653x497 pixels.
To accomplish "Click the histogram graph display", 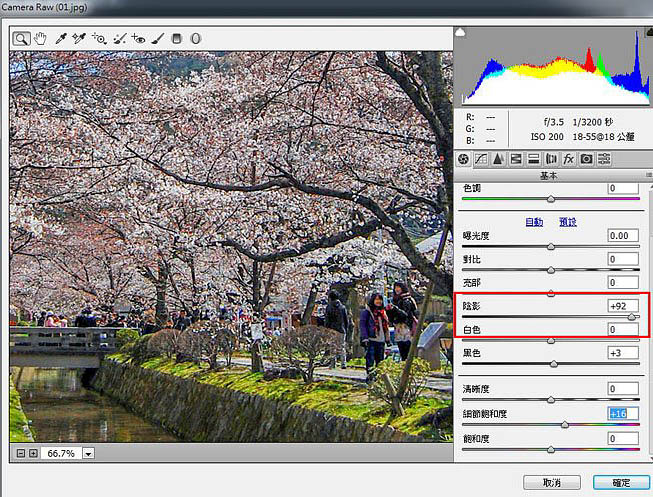I will point(553,66).
